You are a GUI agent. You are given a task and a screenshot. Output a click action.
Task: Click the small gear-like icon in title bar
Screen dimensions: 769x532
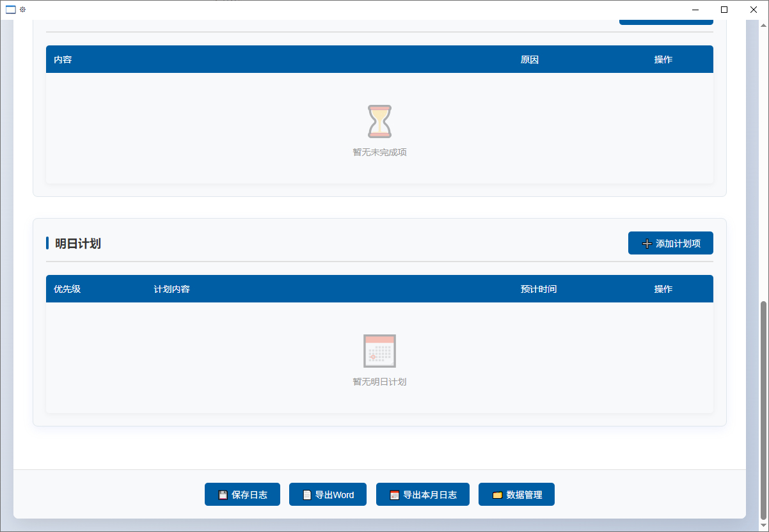(23, 10)
